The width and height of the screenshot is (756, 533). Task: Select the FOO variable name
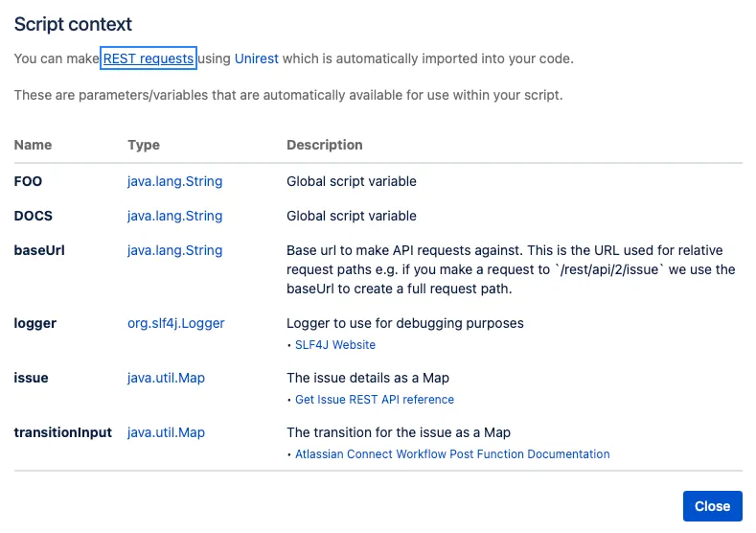click(28, 181)
